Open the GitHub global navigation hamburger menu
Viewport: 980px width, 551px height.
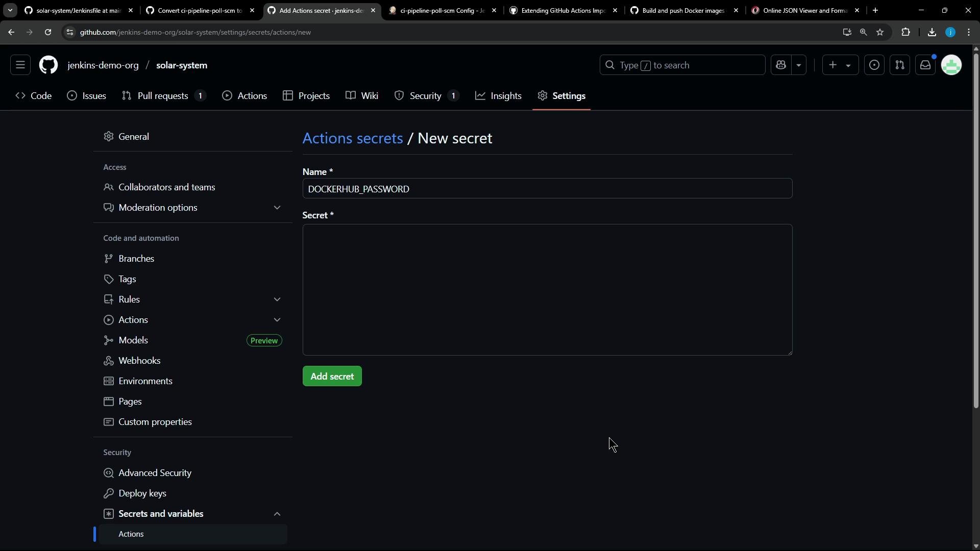pos(20,65)
